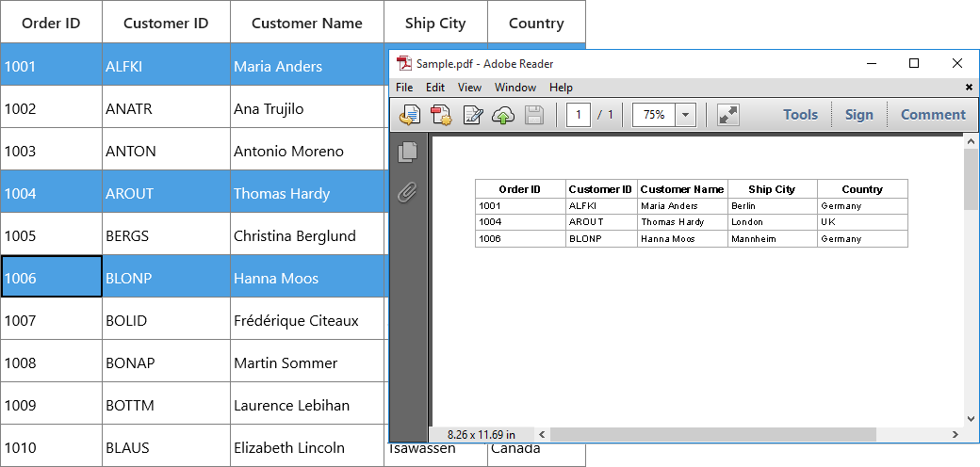Select grid cell BLAUS

(x=166, y=446)
